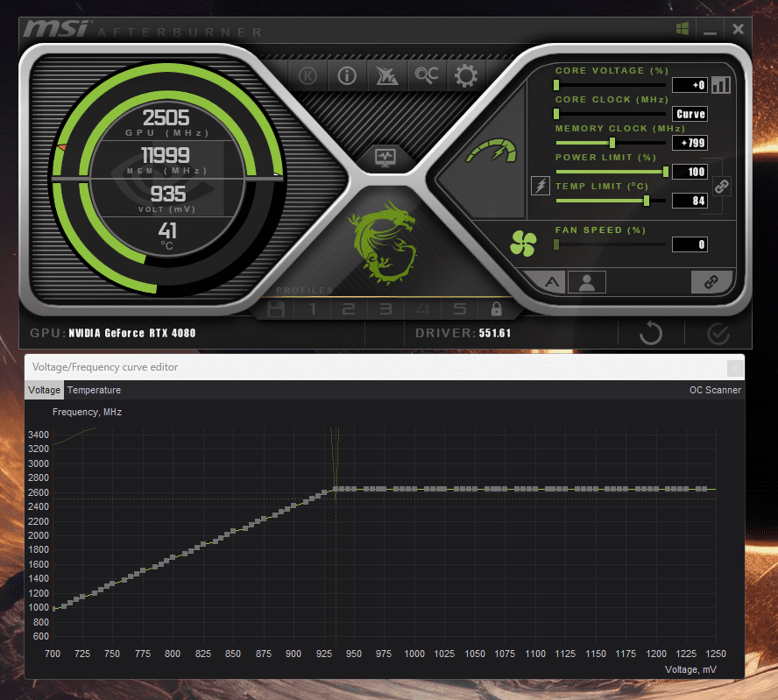Select the curve point at 800 mV
778x700 pixels.
173,557
